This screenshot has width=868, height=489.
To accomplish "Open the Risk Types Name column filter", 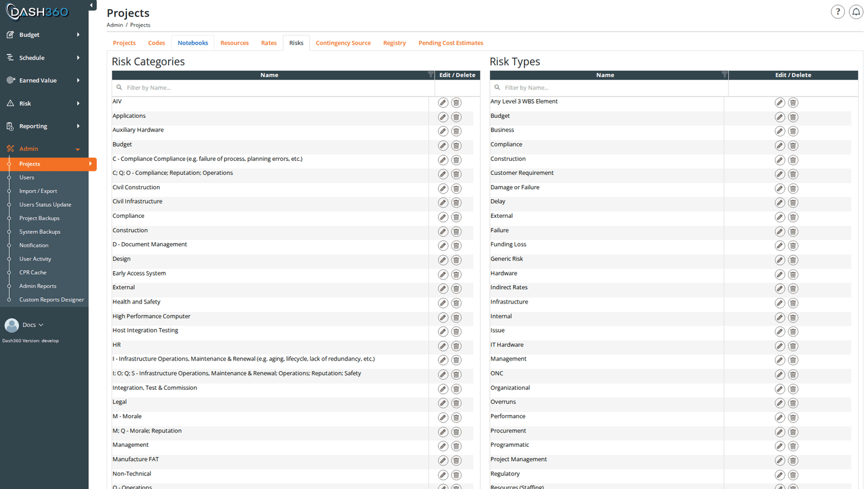I will tap(724, 74).
